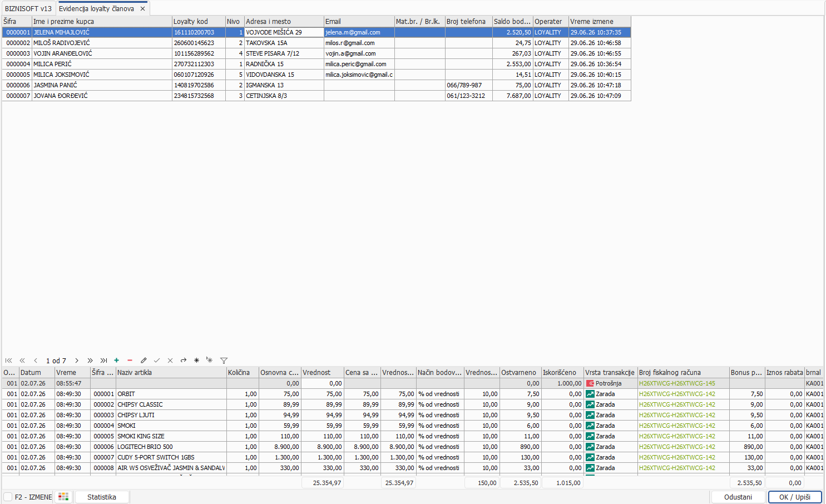Sort by the Email column header
Screen dimensions: 826x504
(359, 22)
